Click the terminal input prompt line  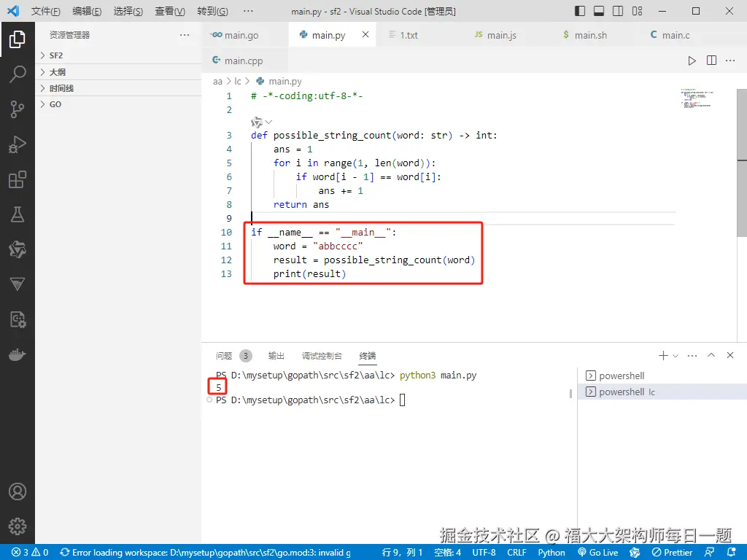pos(311,400)
